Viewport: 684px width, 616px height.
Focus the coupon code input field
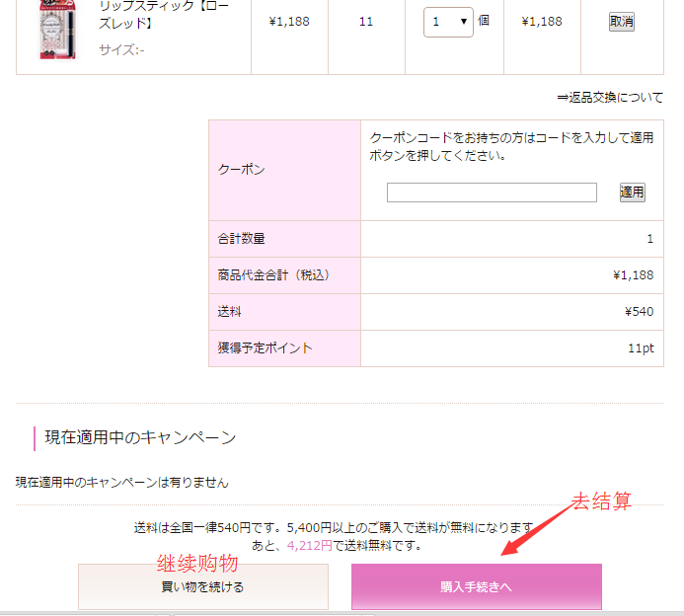tap(492, 192)
